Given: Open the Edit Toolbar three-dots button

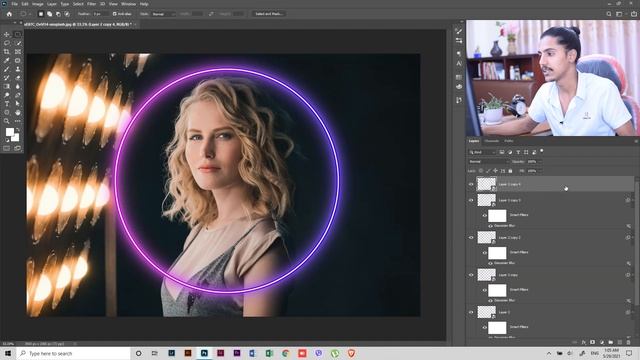Looking at the screenshot, I should [18, 121].
